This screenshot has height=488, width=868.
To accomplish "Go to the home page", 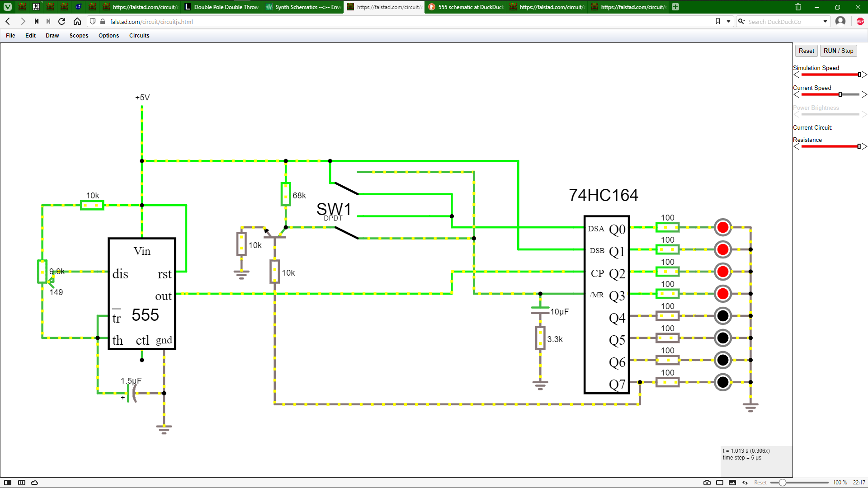I will click(77, 21).
